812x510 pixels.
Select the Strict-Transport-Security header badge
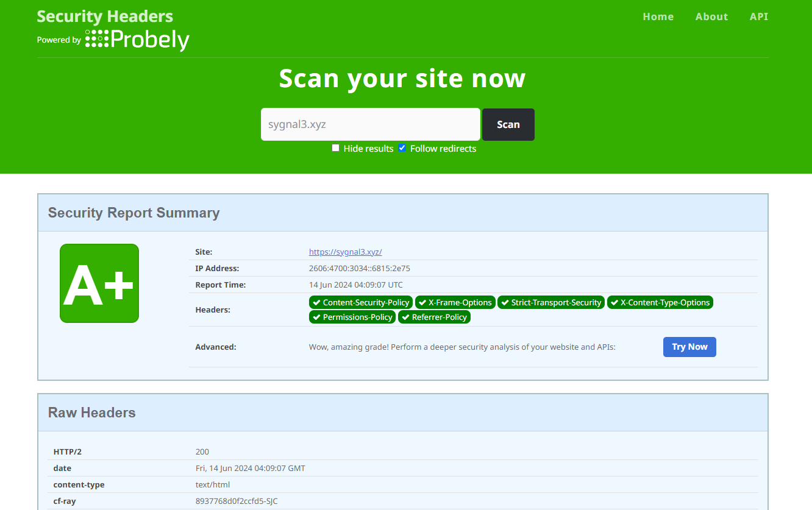pyautogui.click(x=550, y=302)
